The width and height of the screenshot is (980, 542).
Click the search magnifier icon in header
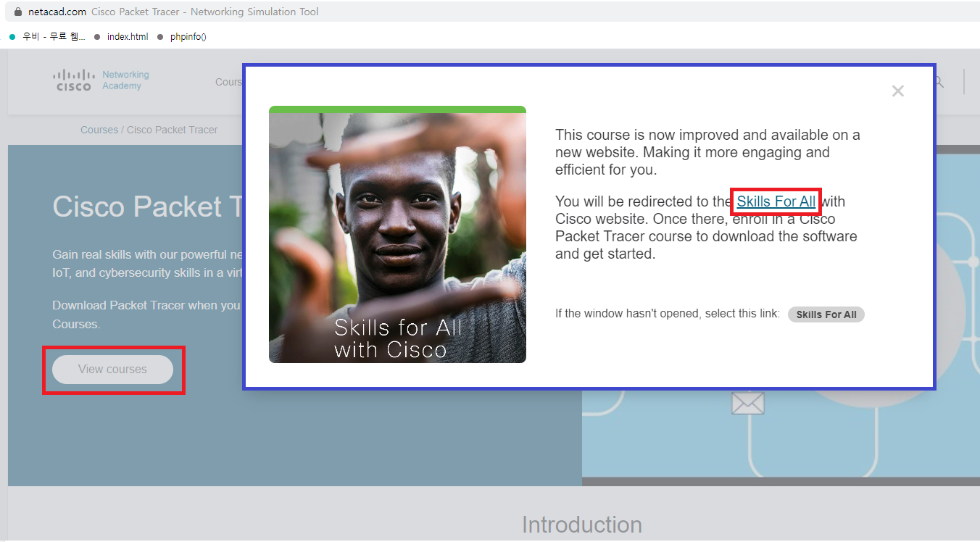(x=939, y=82)
